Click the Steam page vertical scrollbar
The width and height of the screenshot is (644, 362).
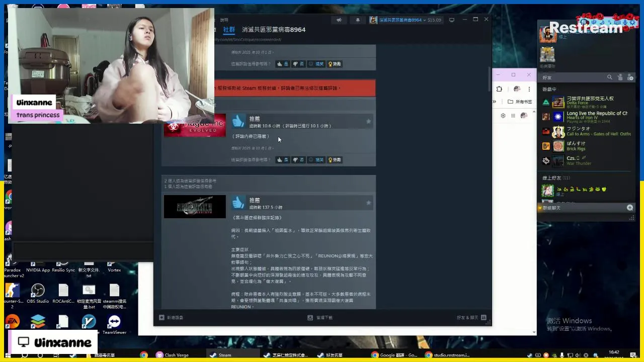coord(489,80)
